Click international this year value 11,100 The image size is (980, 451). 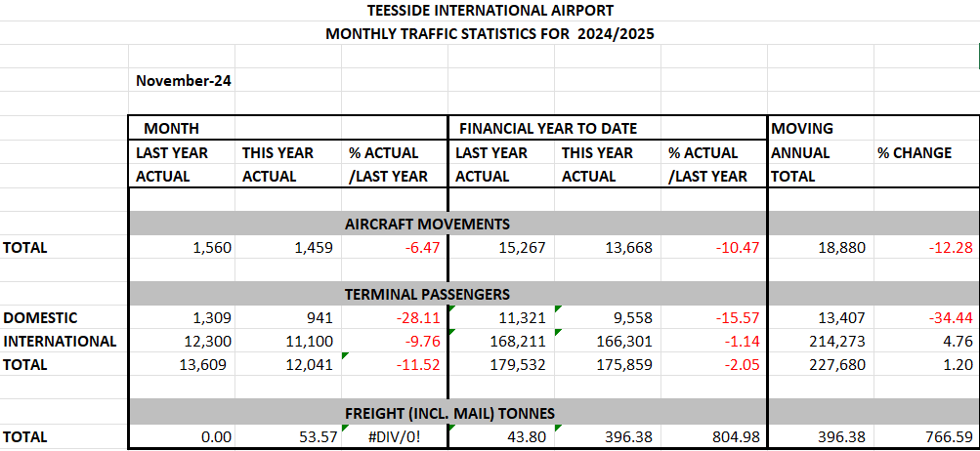288,342
